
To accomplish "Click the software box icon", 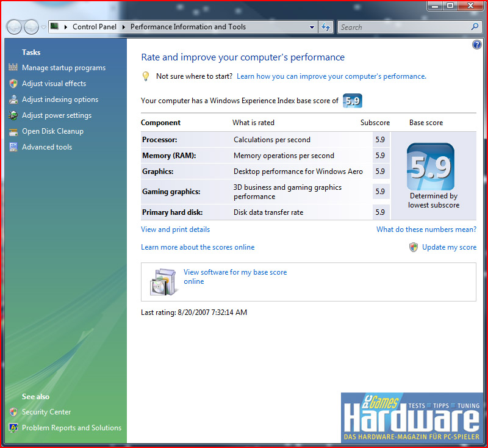I will 164,282.
